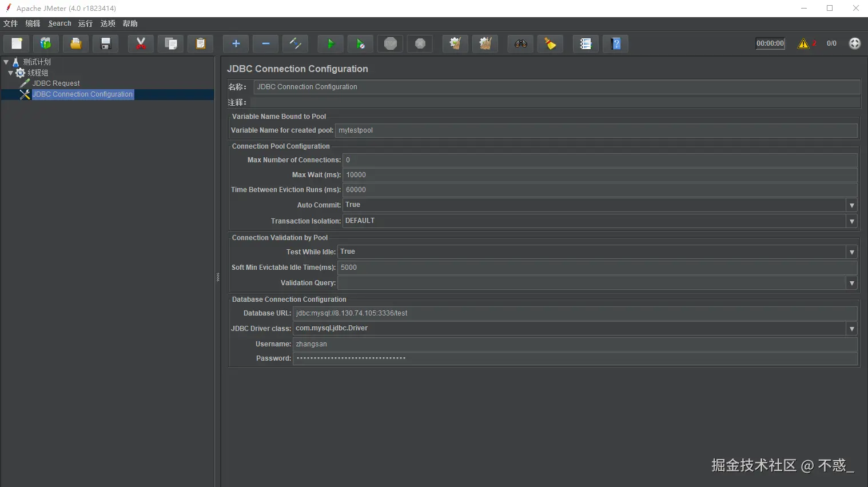This screenshot has height=487, width=868.
Task: Click the Max Wait (ms) field
Action: 600,175
